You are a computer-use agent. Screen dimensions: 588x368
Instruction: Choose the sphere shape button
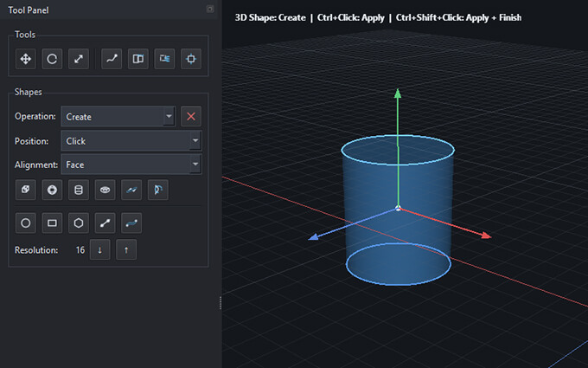[52, 189]
